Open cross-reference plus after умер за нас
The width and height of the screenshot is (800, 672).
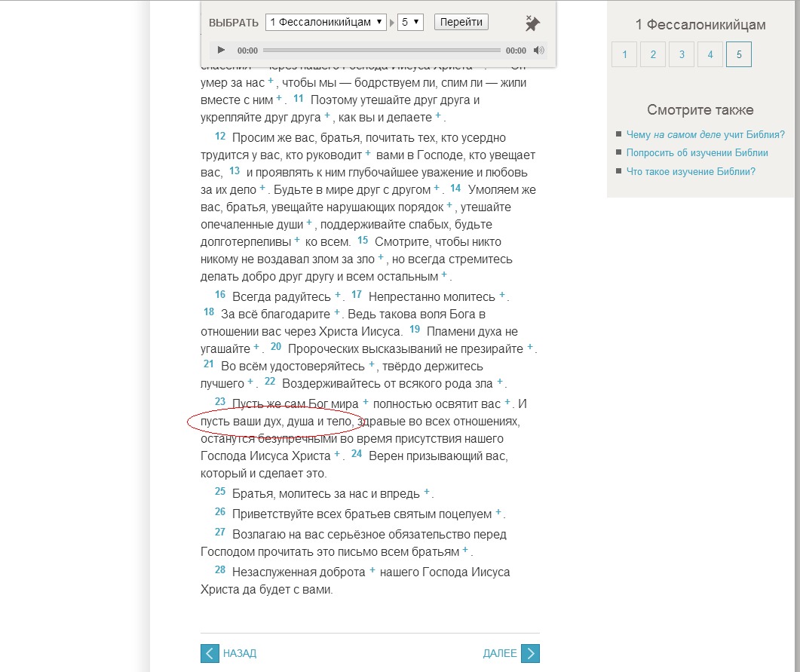[x=271, y=80]
